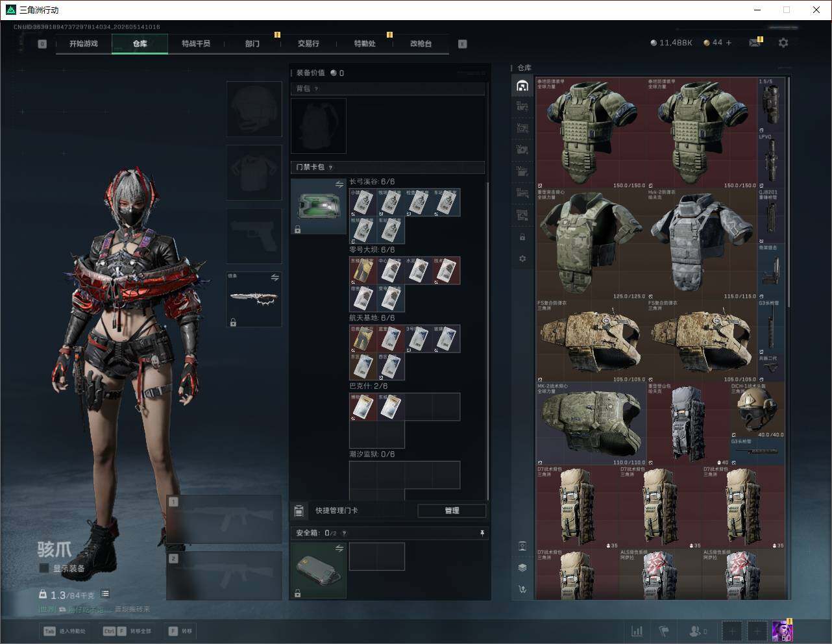The width and height of the screenshot is (832, 644).
Task: Click the 11,488K currency balance
Action: (672, 43)
